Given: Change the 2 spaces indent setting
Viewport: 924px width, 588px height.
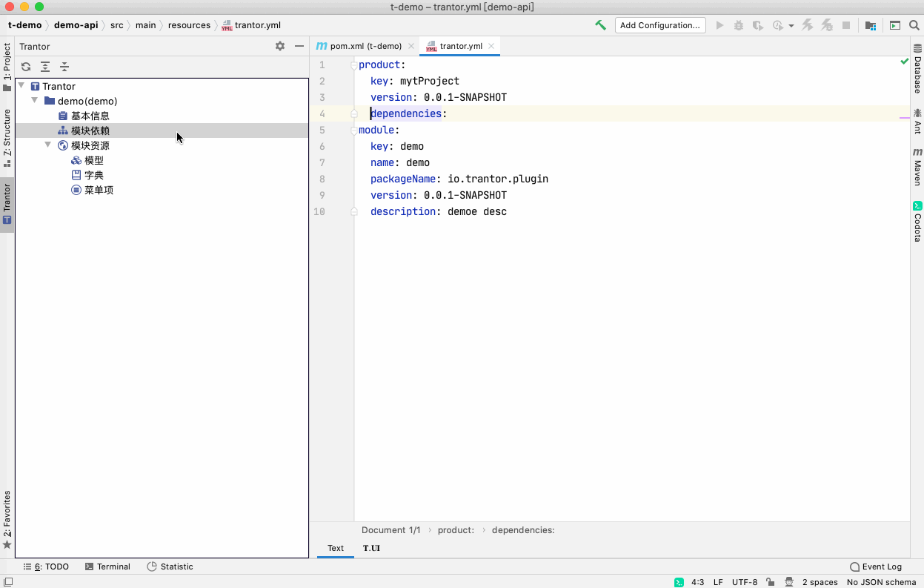Looking at the screenshot, I should 820,582.
